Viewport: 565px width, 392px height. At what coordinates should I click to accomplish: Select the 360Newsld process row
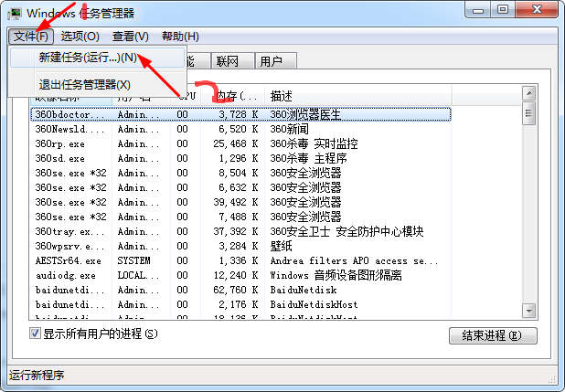(x=240, y=129)
